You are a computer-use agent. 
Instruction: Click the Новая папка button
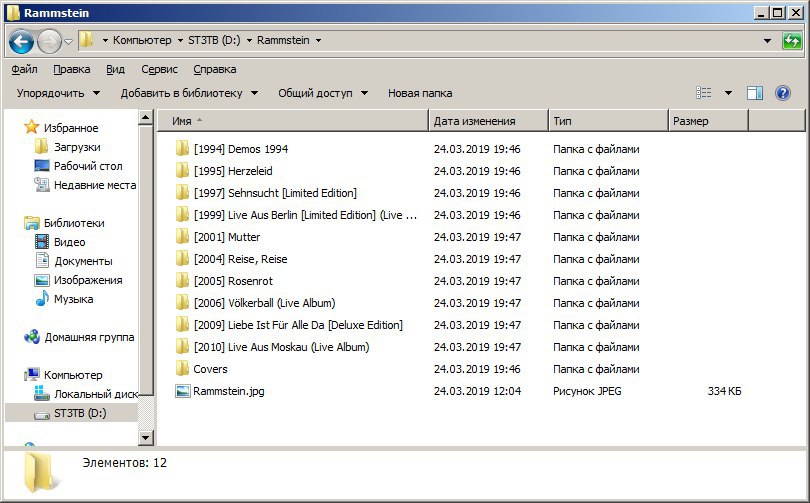(x=420, y=93)
